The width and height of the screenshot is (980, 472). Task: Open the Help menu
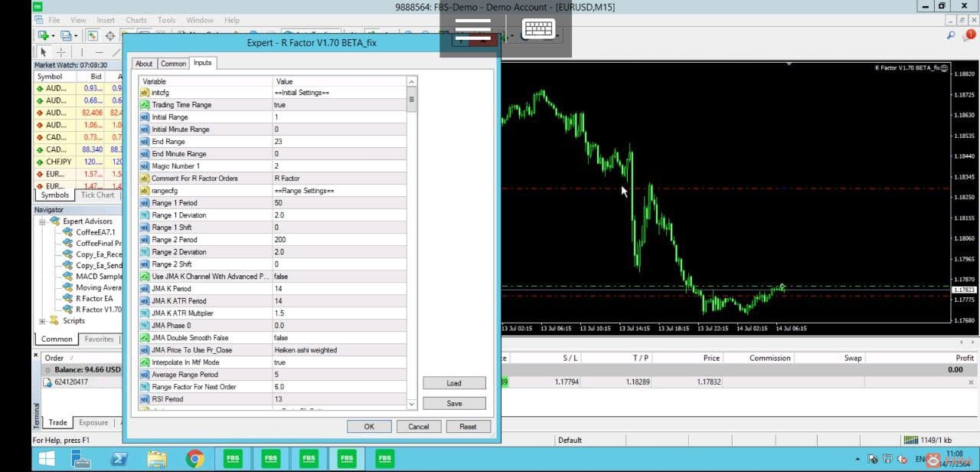[232, 20]
